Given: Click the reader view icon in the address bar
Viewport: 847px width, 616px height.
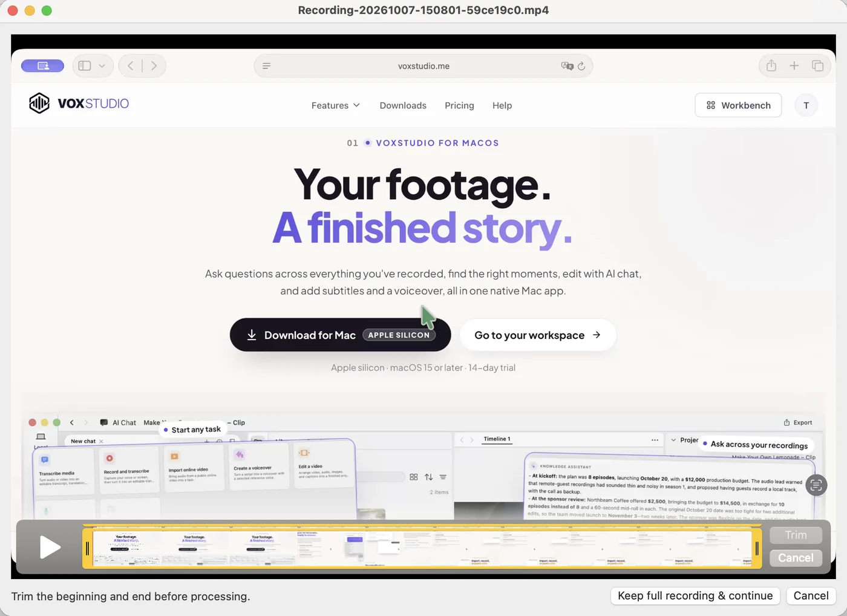Looking at the screenshot, I should click(x=267, y=66).
